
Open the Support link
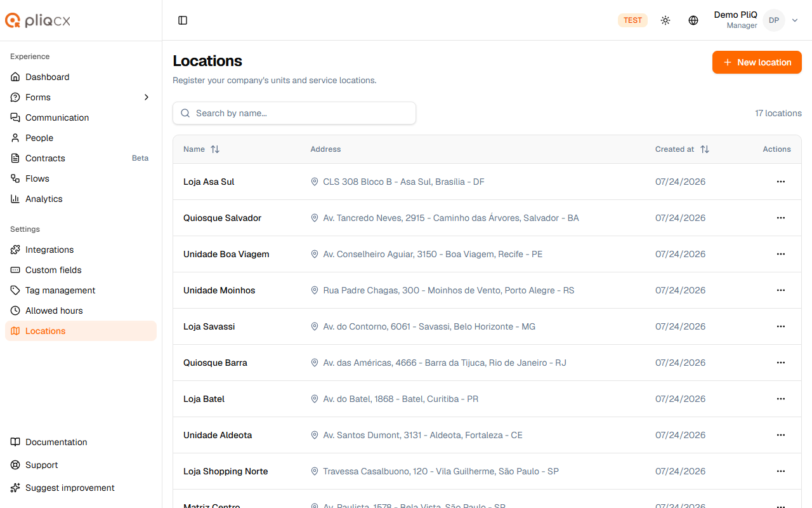pos(81,465)
